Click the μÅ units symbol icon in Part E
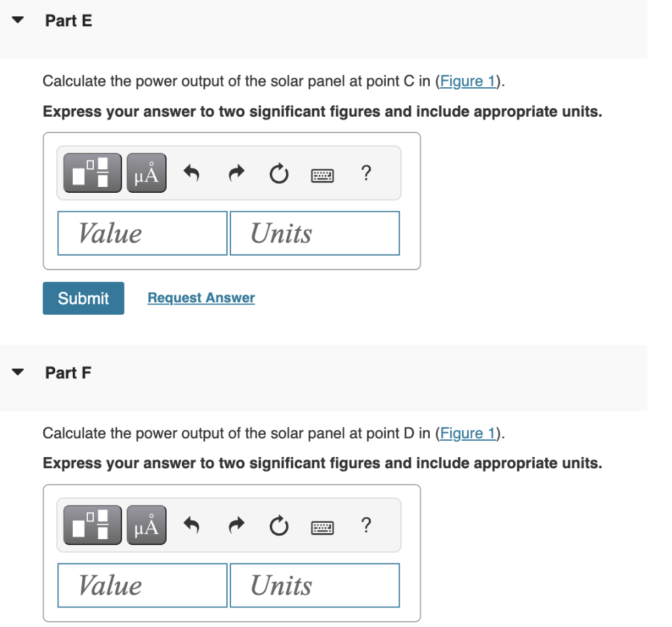Screen dimensions: 672x627 point(146,172)
